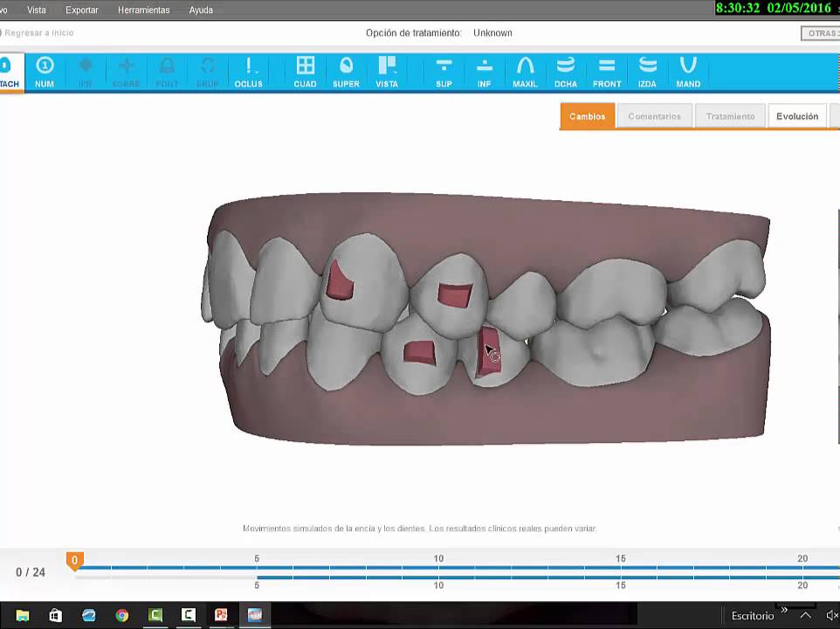Click the 0 / 24 stage counter
The height and width of the screenshot is (629, 840).
(x=31, y=572)
